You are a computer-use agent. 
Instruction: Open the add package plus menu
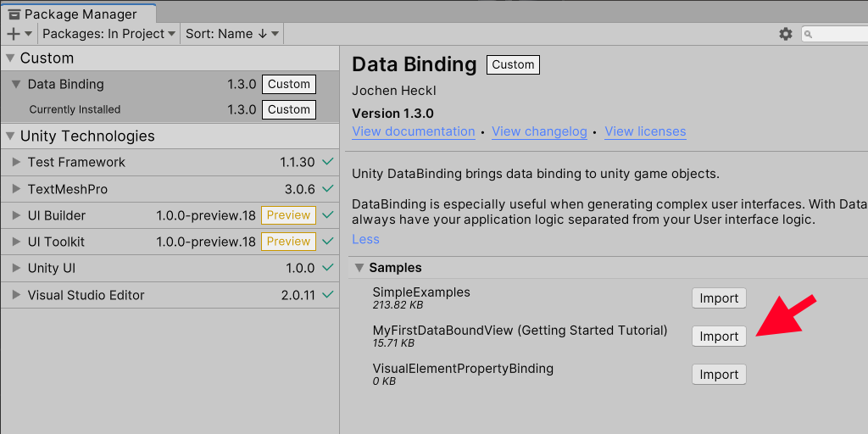tap(19, 34)
